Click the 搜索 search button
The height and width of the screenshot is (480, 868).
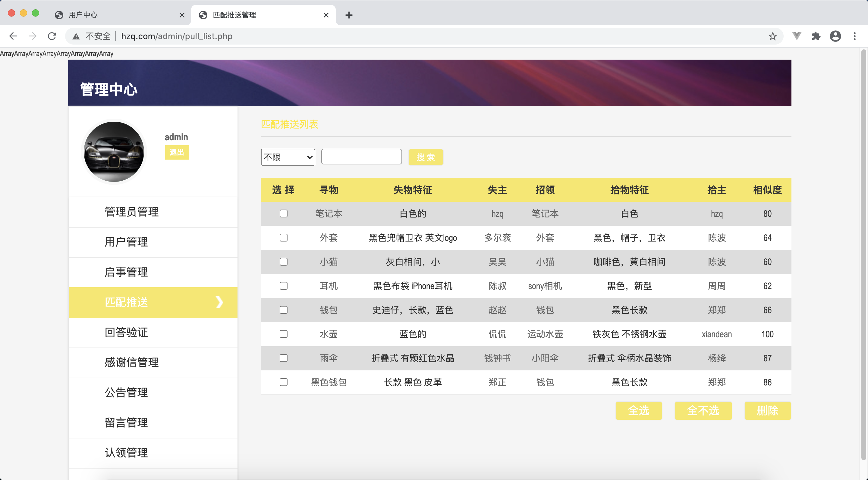point(426,157)
